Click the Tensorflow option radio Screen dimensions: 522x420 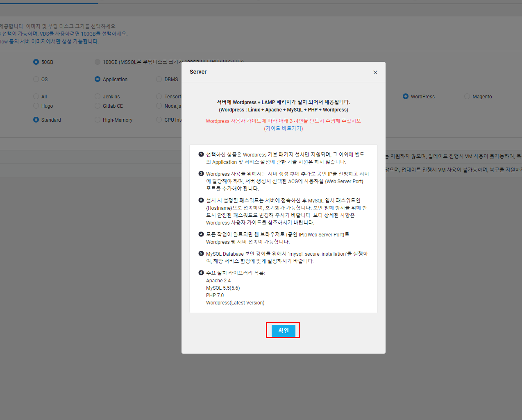pos(159,96)
